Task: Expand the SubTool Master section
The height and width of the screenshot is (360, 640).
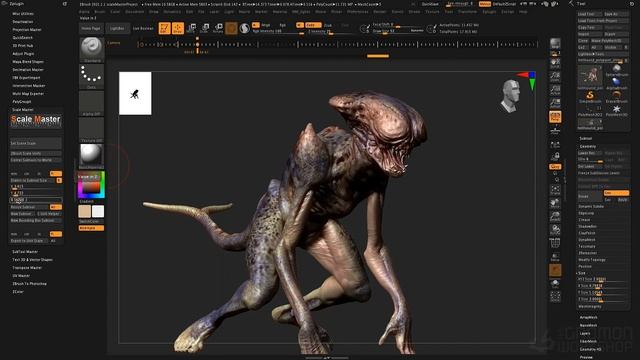Action: [x=25, y=252]
